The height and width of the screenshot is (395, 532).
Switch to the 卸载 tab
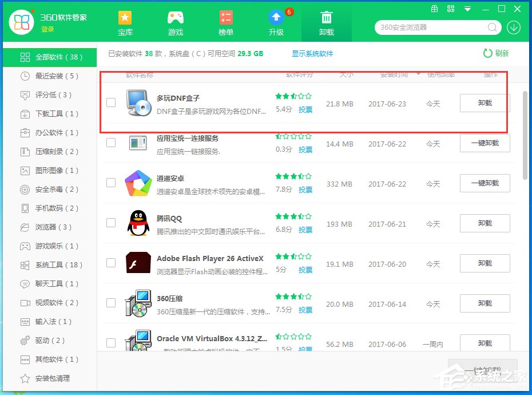pyautogui.click(x=327, y=23)
